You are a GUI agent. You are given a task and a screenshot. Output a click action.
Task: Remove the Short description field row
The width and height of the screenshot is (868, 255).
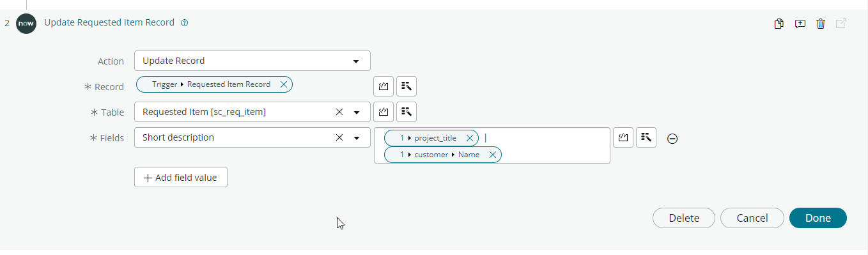point(672,138)
